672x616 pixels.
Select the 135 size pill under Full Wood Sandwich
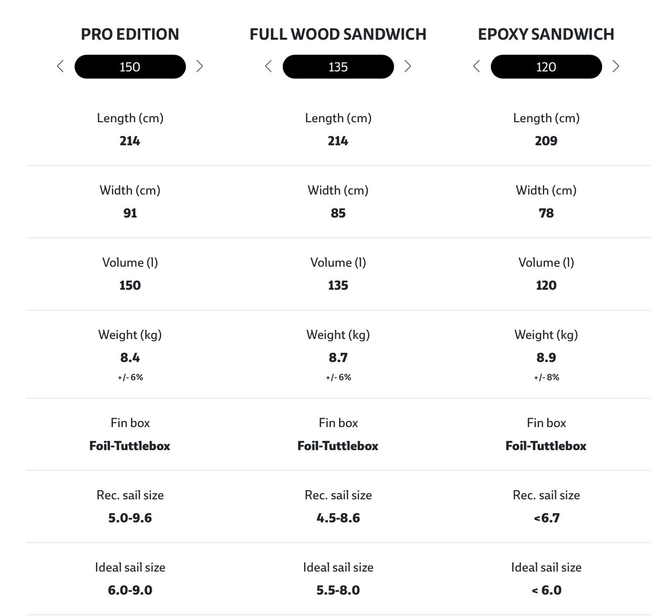[338, 67]
